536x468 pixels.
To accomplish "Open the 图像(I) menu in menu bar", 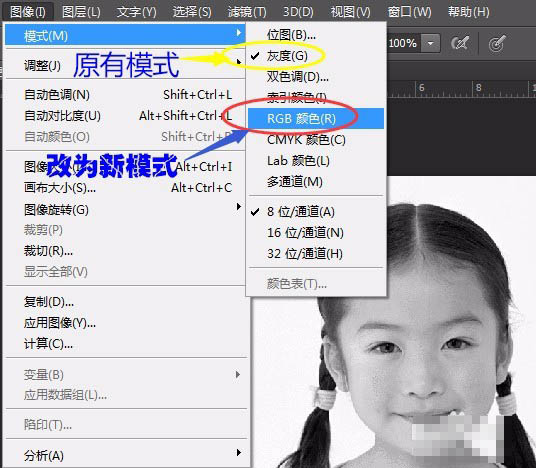I will tap(28, 12).
